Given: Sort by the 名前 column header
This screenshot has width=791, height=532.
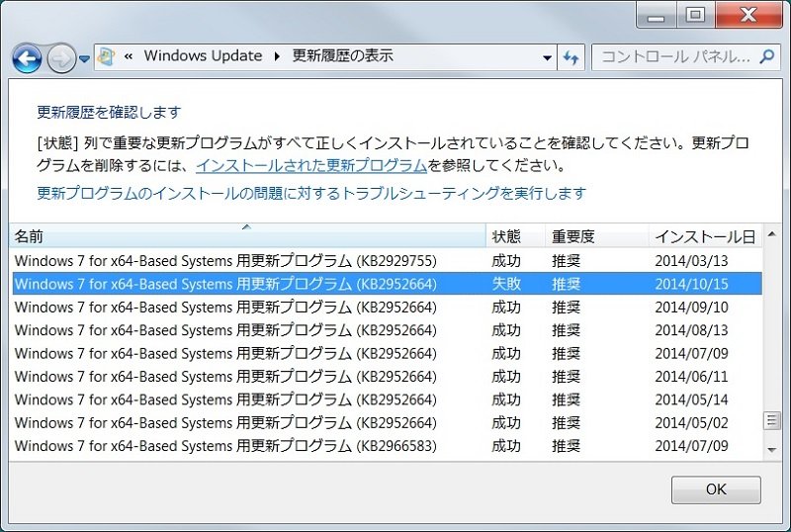Looking at the screenshot, I should click(x=247, y=236).
